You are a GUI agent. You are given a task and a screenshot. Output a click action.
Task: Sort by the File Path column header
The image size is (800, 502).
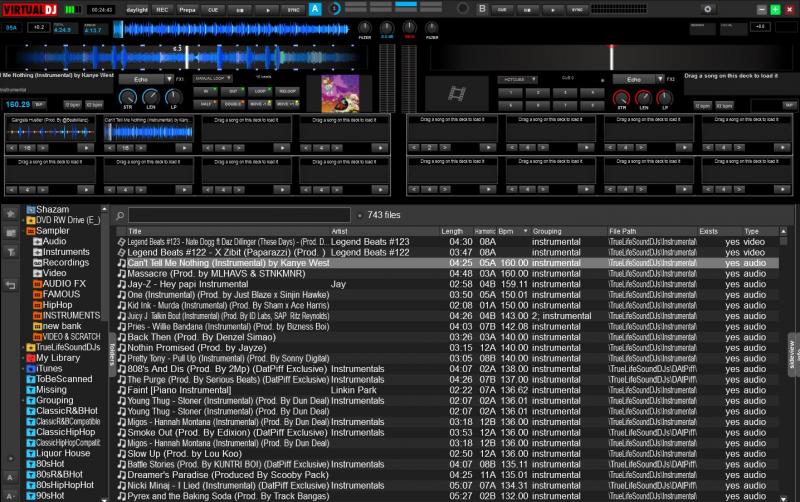[652, 231]
